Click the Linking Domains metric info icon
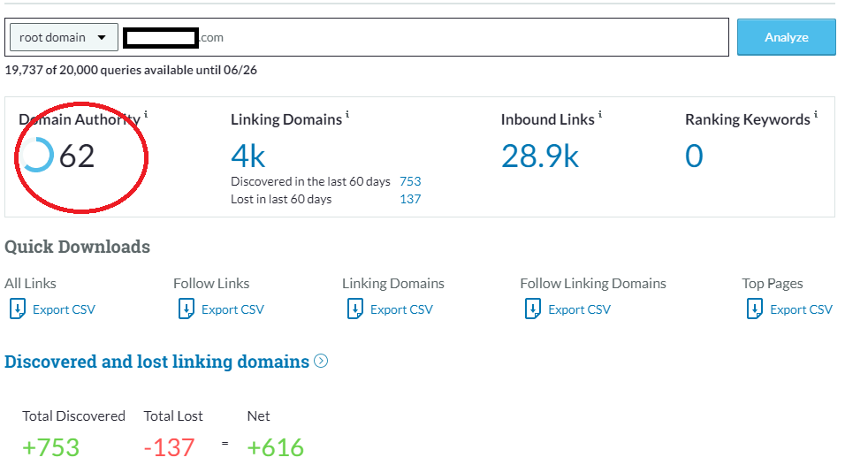868x465 pixels. (347, 115)
